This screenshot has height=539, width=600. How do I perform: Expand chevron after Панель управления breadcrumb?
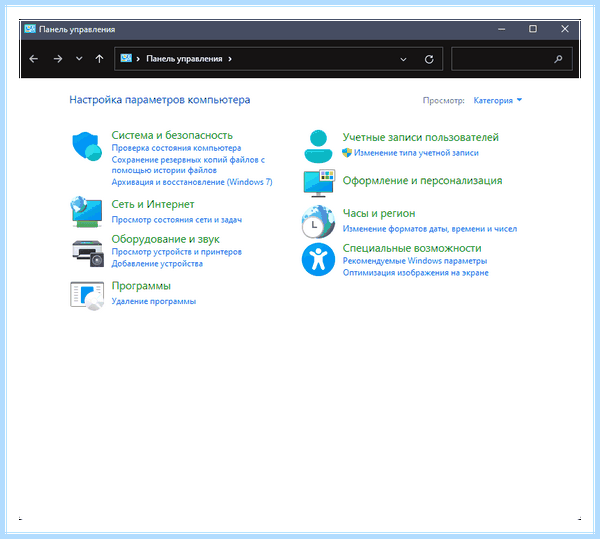pos(230,59)
